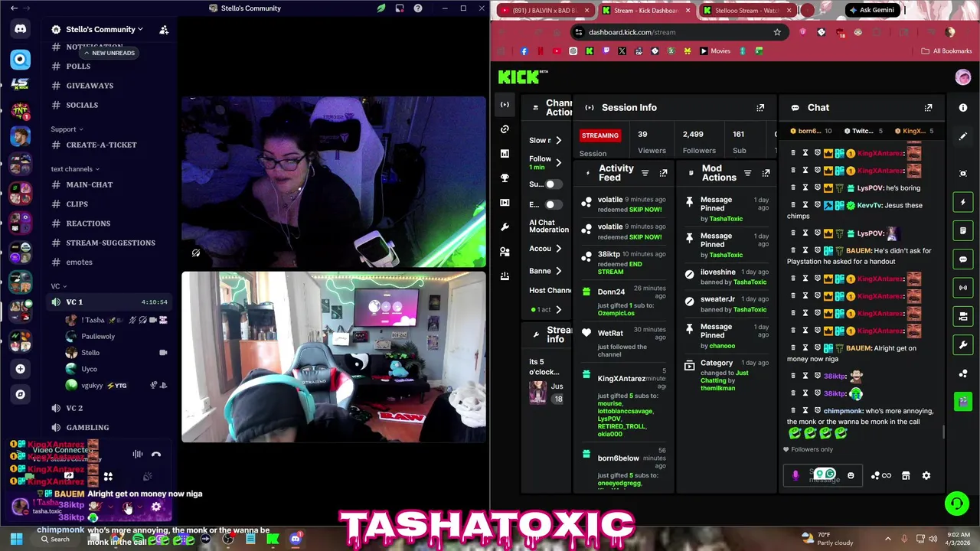Open Kick chat shop icon
The image size is (980, 551).
pyautogui.click(x=906, y=476)
